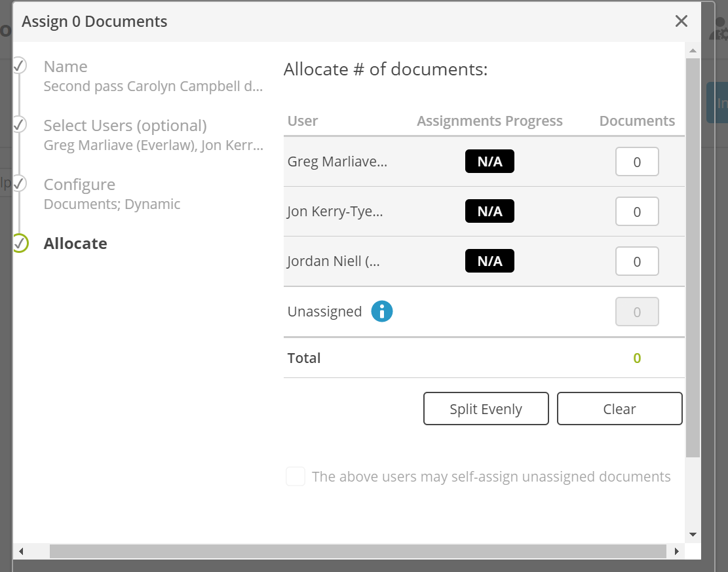Go to the Configure step
Image resolution: width=728 pixels, height=572 pixels.
pos(79,185)
